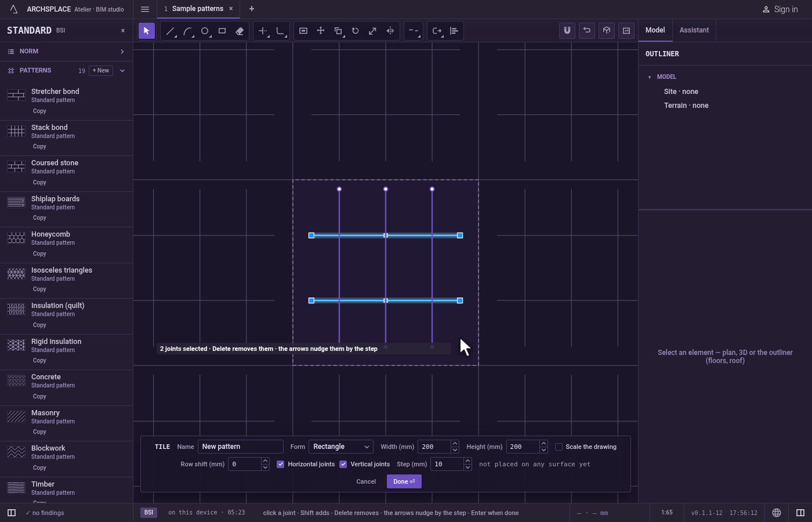Select the Circle drawing tool
This screenshot has height=522, width=812.
coord(205,31)
